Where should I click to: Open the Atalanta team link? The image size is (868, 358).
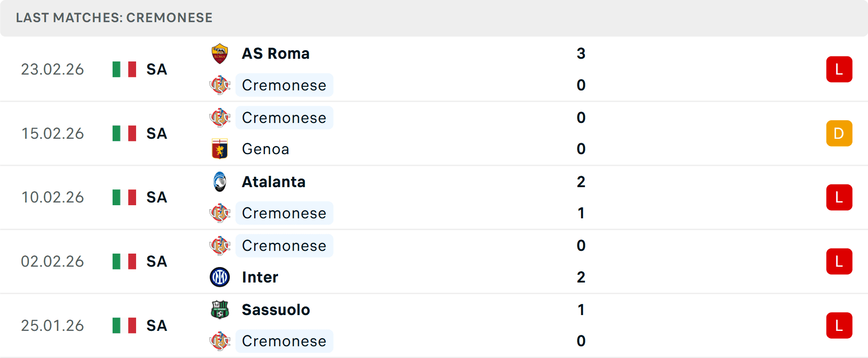[274, 182]
